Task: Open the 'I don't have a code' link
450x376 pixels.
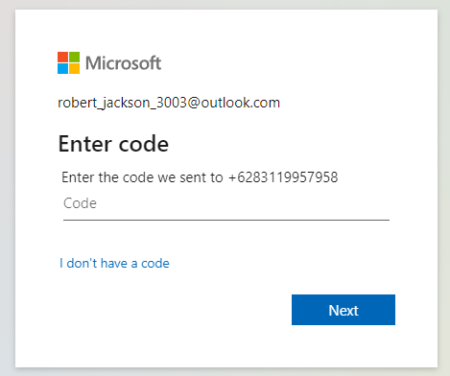Action: tap(114, 263)
